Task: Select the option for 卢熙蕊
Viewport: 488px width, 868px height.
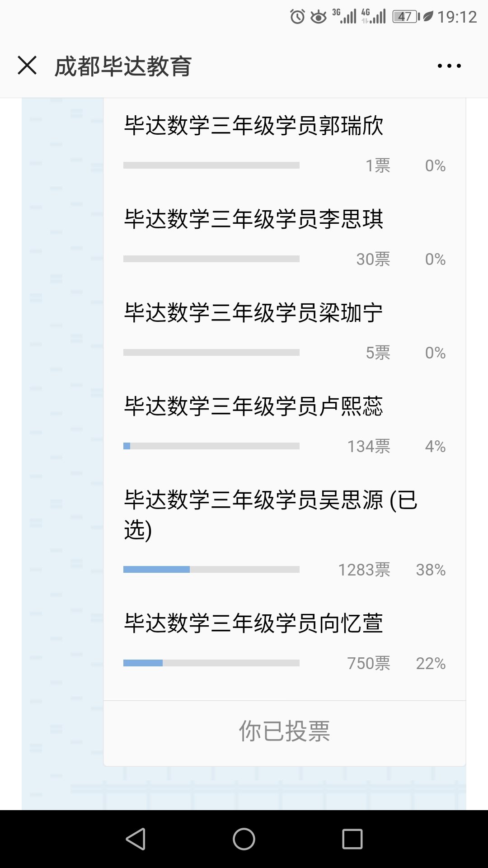Action: [253, 406]
